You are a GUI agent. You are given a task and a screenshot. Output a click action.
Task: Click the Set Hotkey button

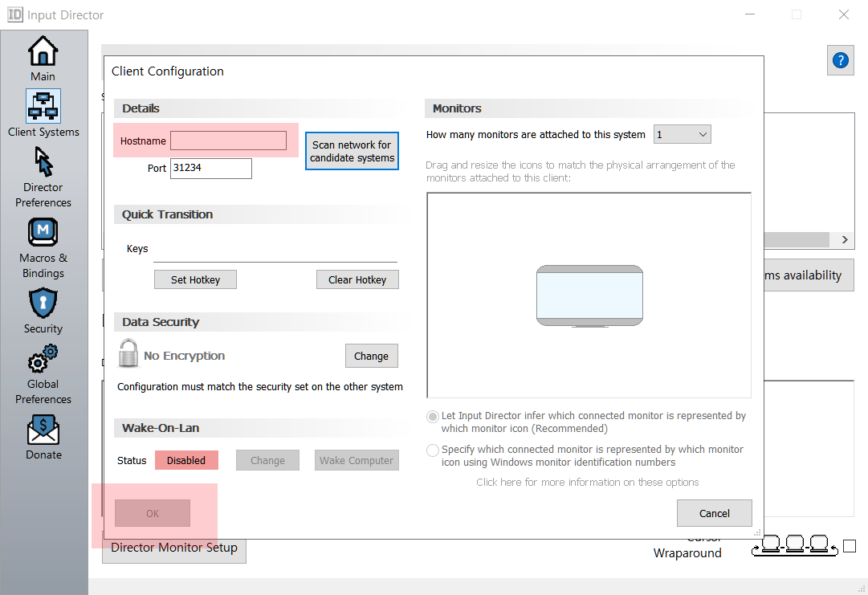[195, 279]
